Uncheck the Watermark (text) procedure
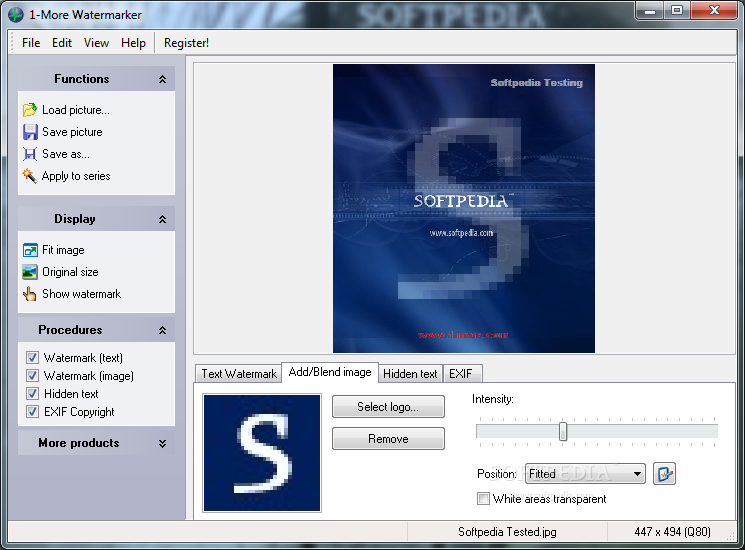The image size is (745, 550). 32,357
